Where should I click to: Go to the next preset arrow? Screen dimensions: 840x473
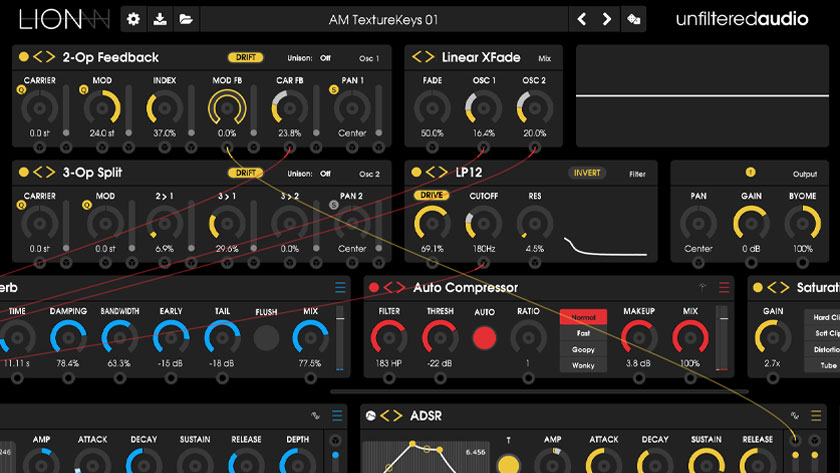pos(607,19)
